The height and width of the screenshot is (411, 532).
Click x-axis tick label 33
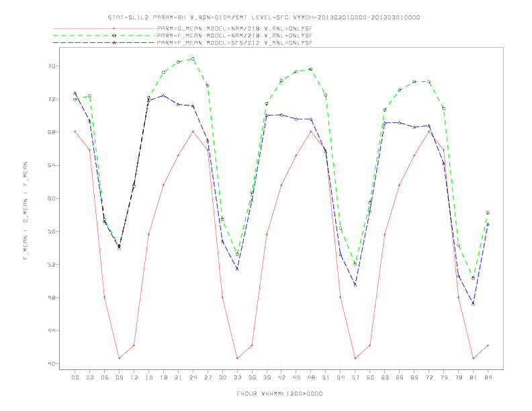tap(237, 377)
